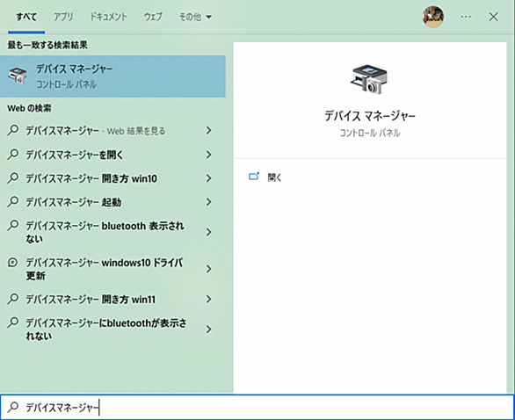This screenshot has width=515, height=420.
Task: Open the three-dot options menu
Action: click(466, 17)
